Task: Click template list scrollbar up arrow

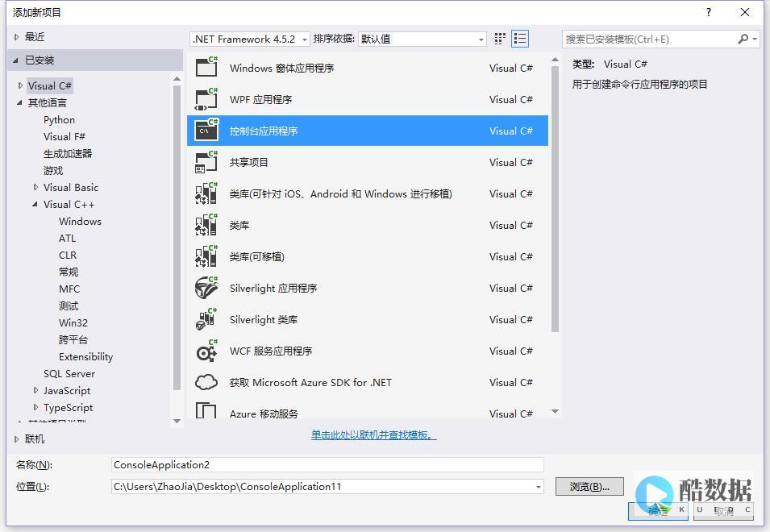Action: click(555, 60)
